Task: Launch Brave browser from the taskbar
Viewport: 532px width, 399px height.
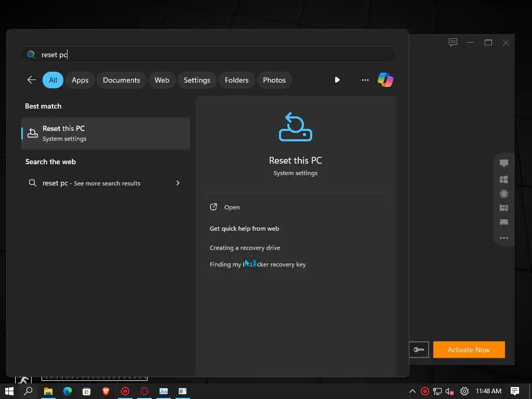Action: (106, 391)
